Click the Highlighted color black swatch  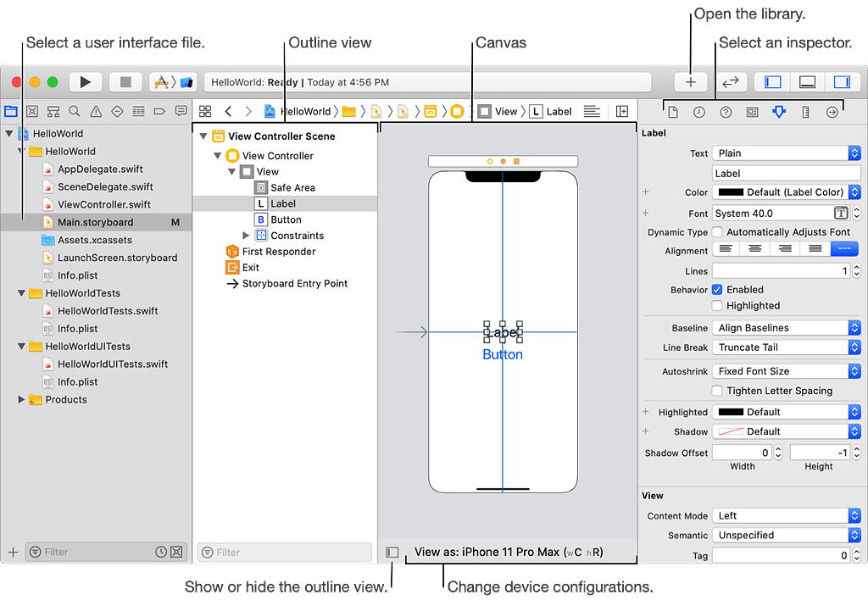pyautogui.click(x=731, y=412)
